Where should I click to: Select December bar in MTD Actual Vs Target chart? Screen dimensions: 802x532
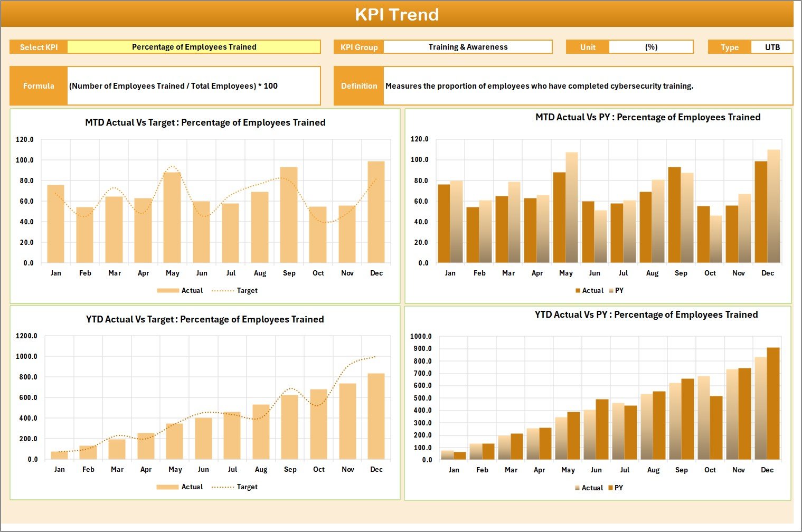click(x=376, y=212)
